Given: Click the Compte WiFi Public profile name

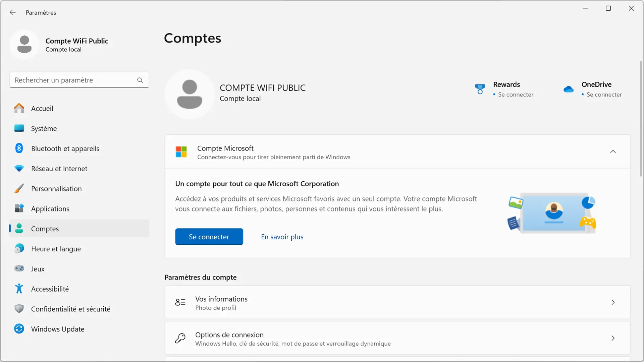Looking at the screenshot, I should coord(77,41).
